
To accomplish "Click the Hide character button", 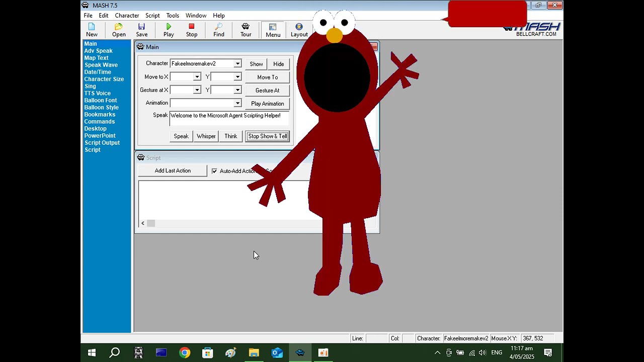I will point(278,64).
